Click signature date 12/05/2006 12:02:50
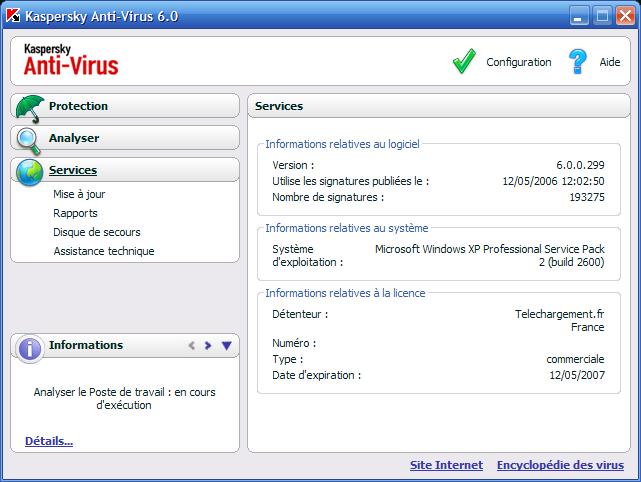This screenshot has width=641, height=482. (553, 181)
